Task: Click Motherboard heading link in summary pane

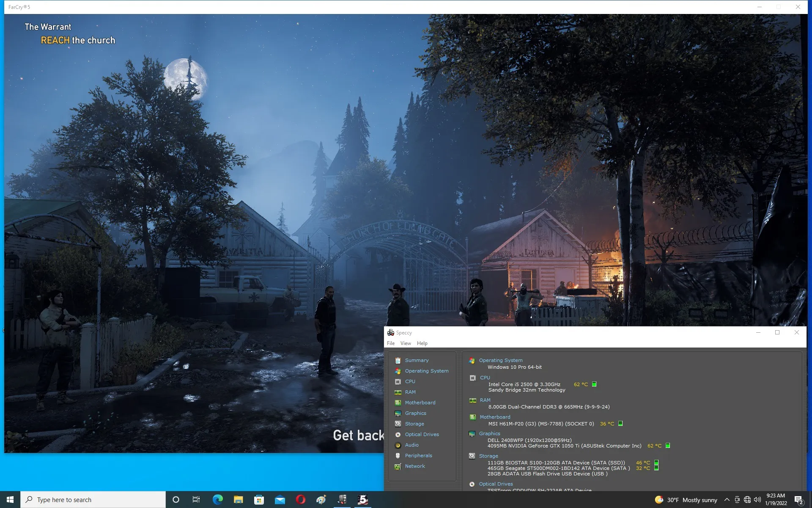Action: pyautogui.click(x=495, y=417)
